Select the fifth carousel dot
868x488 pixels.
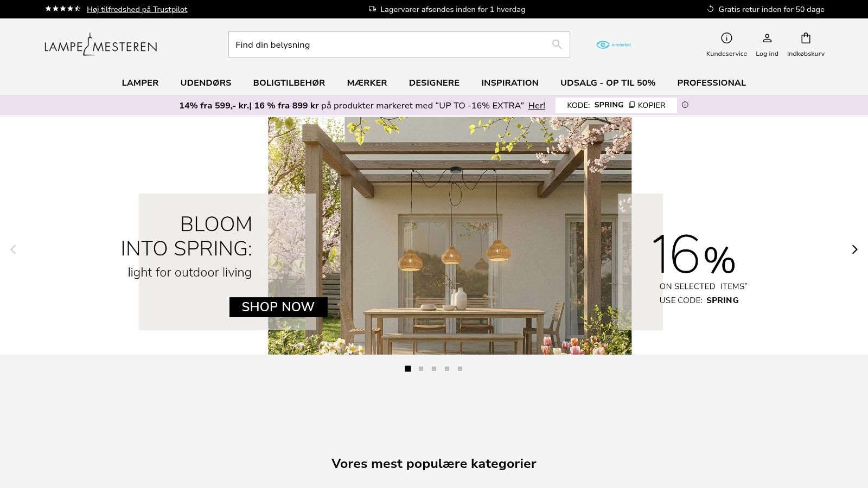click(x=460, y=369)
